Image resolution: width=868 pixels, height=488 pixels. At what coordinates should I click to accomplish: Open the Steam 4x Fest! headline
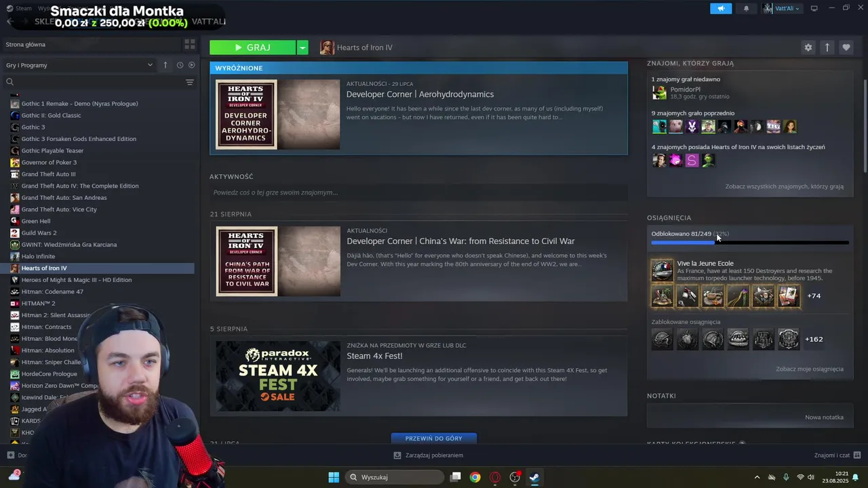point(374,356)
